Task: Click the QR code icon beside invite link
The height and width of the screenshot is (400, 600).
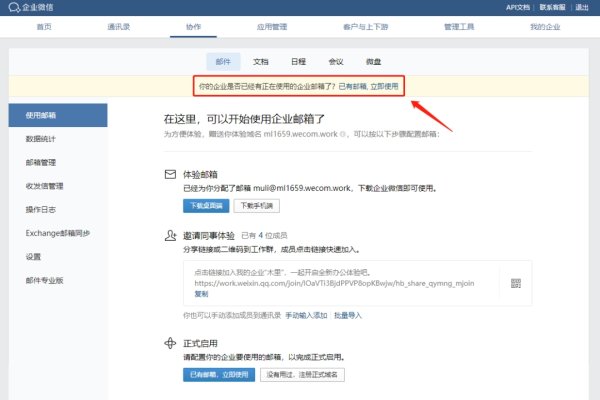Action: (516, 283)
